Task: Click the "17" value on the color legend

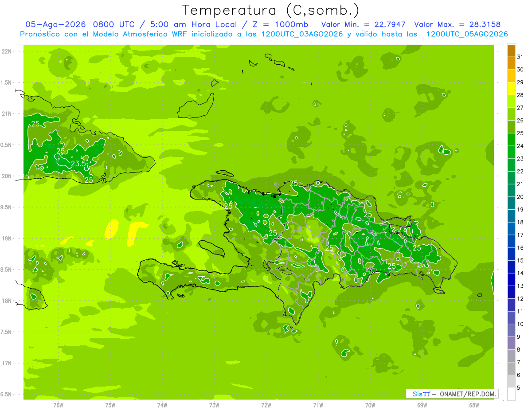Action: pyautogui.click(x=520, y=235)
